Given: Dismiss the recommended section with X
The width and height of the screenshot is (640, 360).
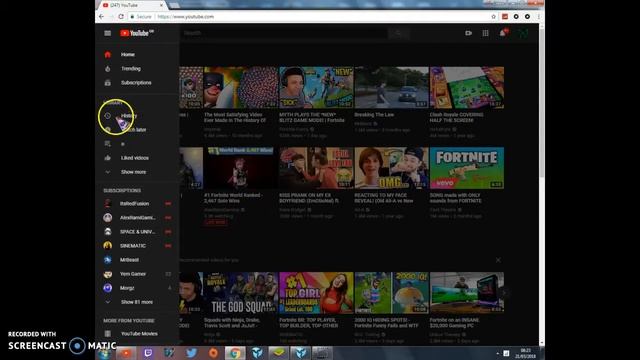Looking at the screenshot, I should [498, 260].
